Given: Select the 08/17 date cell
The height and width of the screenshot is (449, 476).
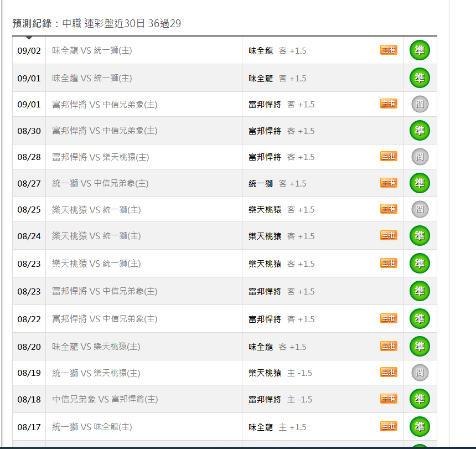Looking at the screenshot, I should [29, 427].
